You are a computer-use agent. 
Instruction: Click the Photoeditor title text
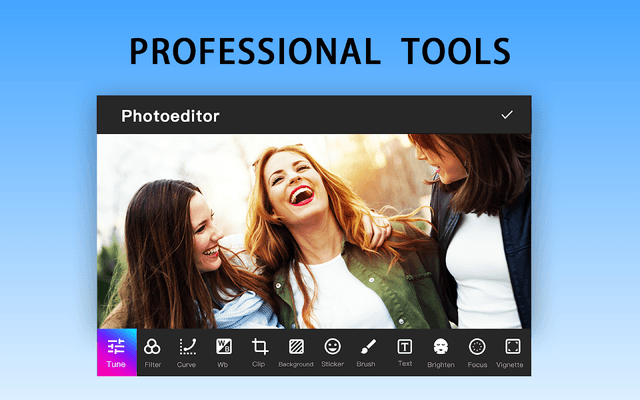pos(170,116)
